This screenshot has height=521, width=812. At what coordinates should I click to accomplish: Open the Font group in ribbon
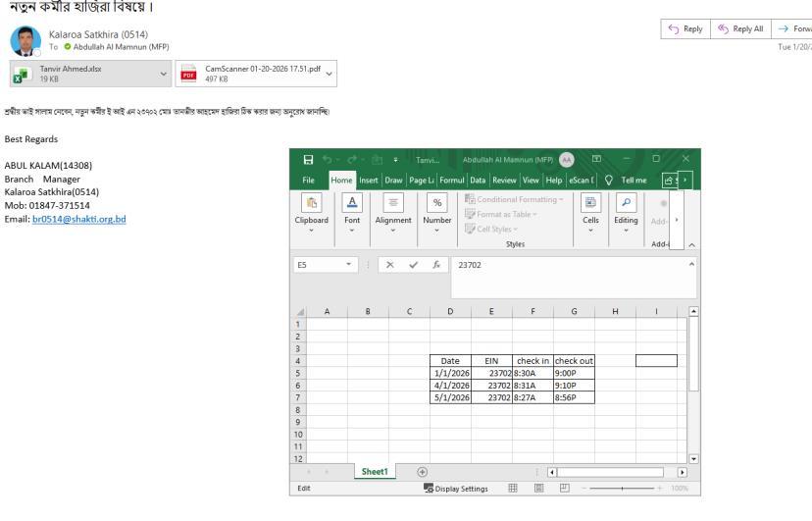coord(352,221)
